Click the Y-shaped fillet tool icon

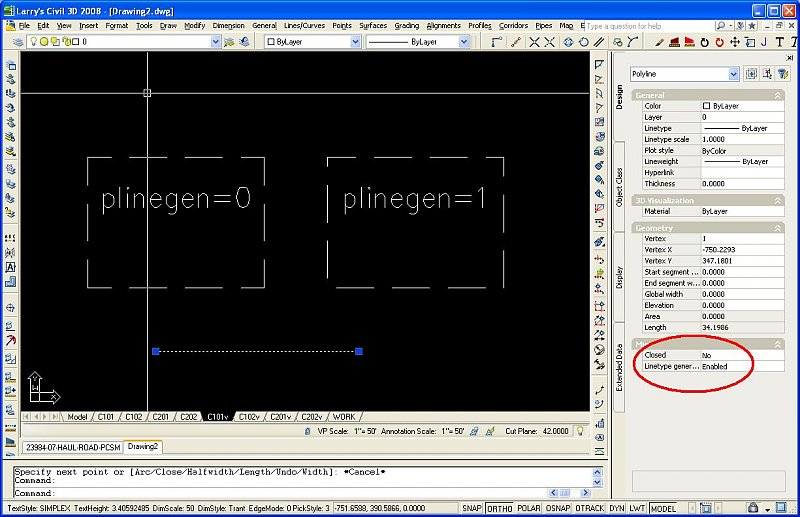[633, 42]
